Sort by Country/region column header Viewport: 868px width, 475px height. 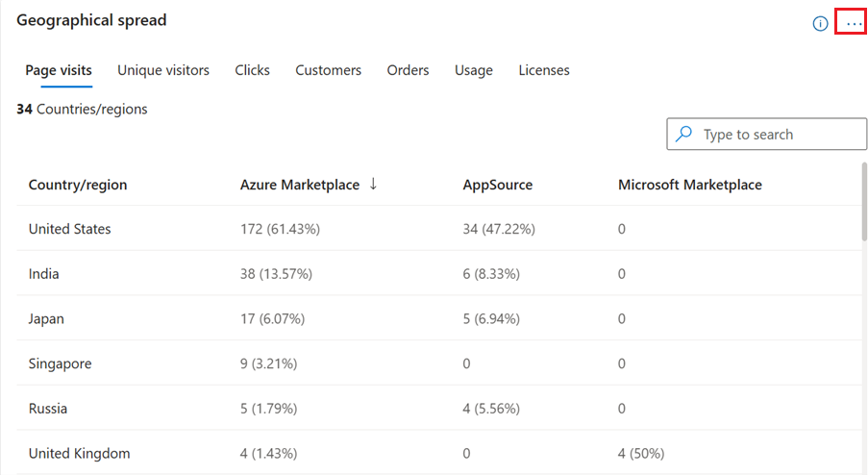point(78,185)
